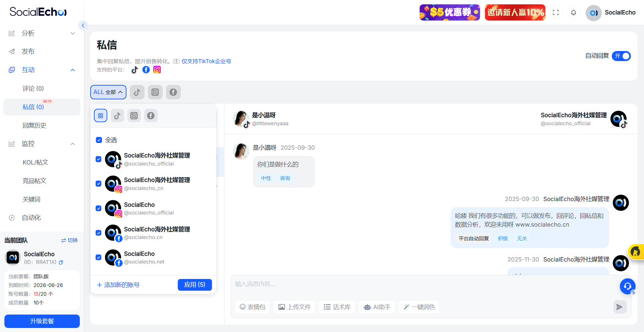Open the $5 优惠券 coupon banner
The height and width of the screenshot is (332, 644).
tap(449, 12)
